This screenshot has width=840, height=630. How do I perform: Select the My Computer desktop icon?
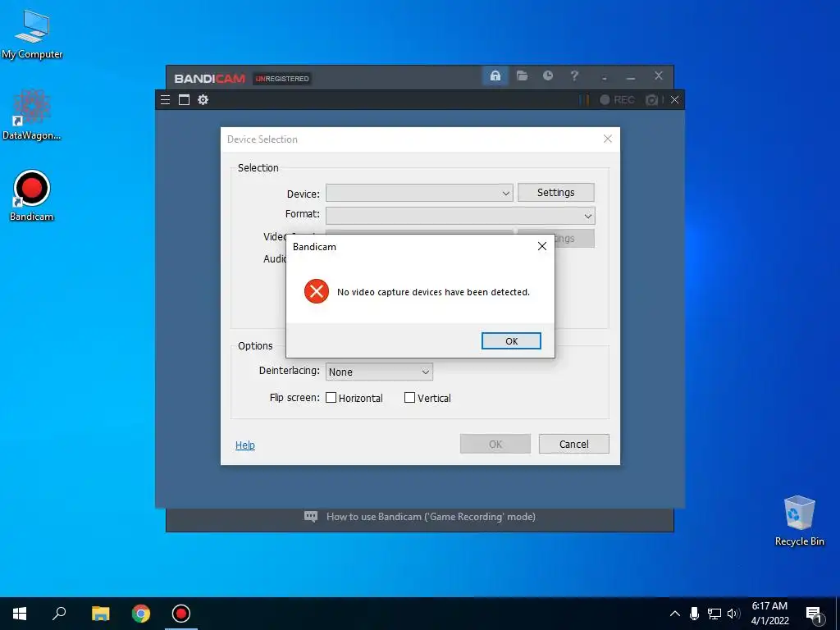[32, 34]
